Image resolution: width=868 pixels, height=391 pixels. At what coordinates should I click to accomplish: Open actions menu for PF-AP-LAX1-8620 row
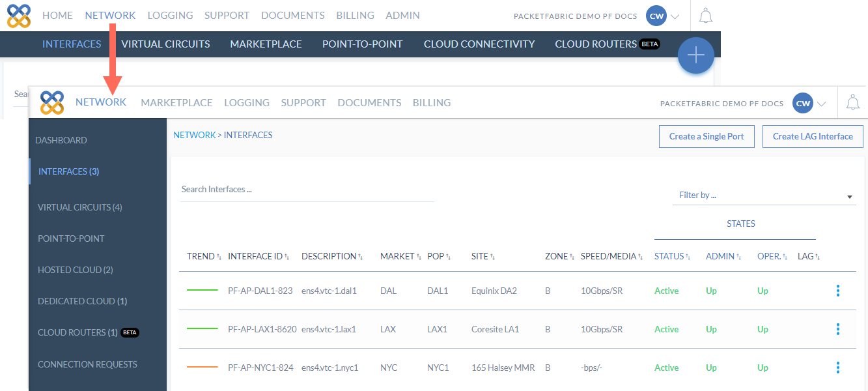838,329
